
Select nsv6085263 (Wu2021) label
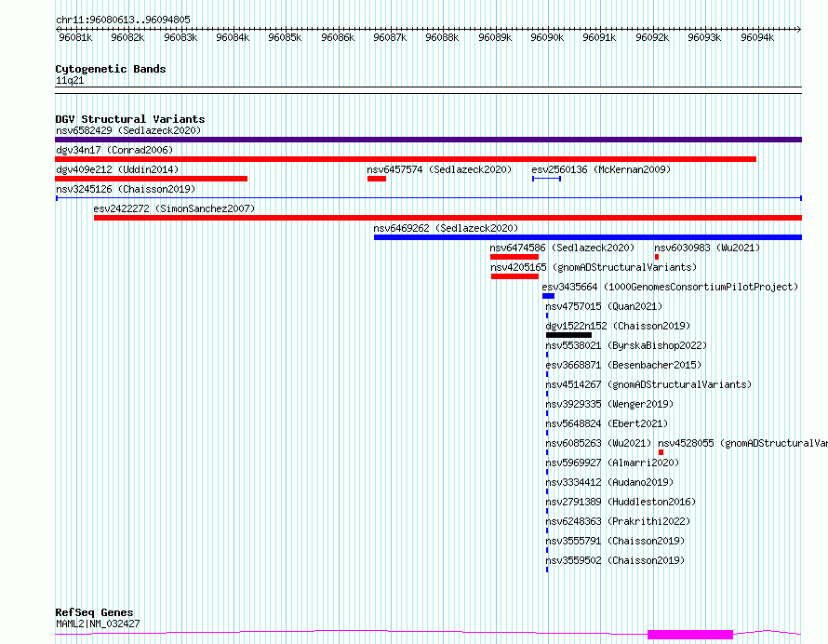click(x=598, y=443)
